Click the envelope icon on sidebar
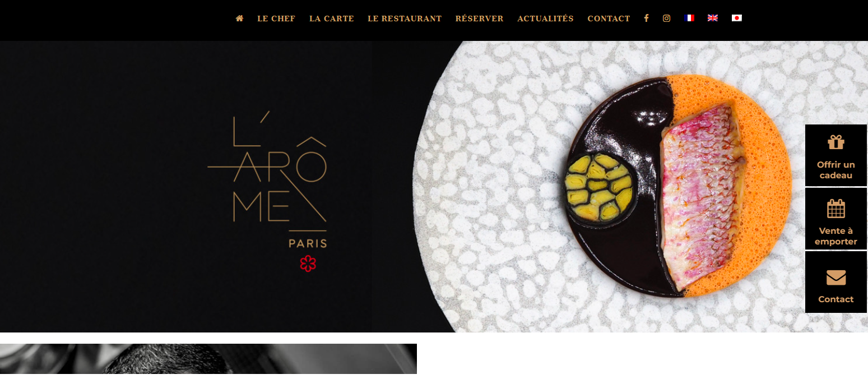This screenshot has width=868, height=388. 836,278
